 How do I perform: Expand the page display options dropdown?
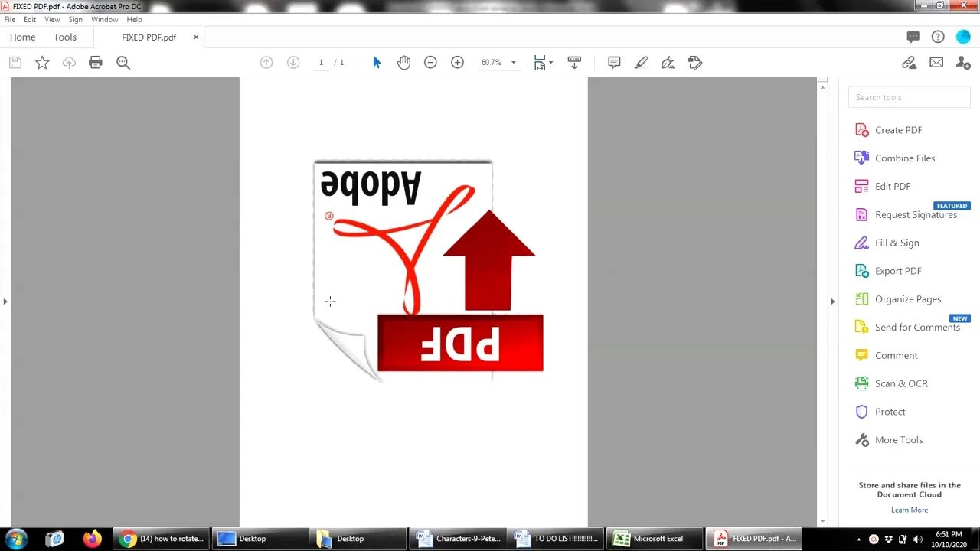coord(551,63)
